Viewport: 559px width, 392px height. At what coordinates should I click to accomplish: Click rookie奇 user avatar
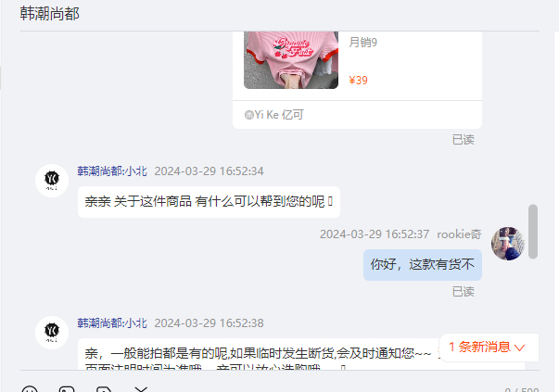[x=508, y=244]
